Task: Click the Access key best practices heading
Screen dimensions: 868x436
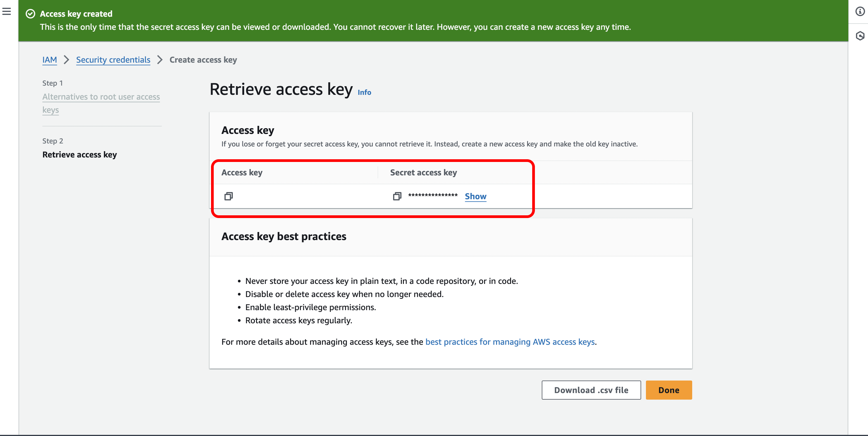Action: click(283, 236)
